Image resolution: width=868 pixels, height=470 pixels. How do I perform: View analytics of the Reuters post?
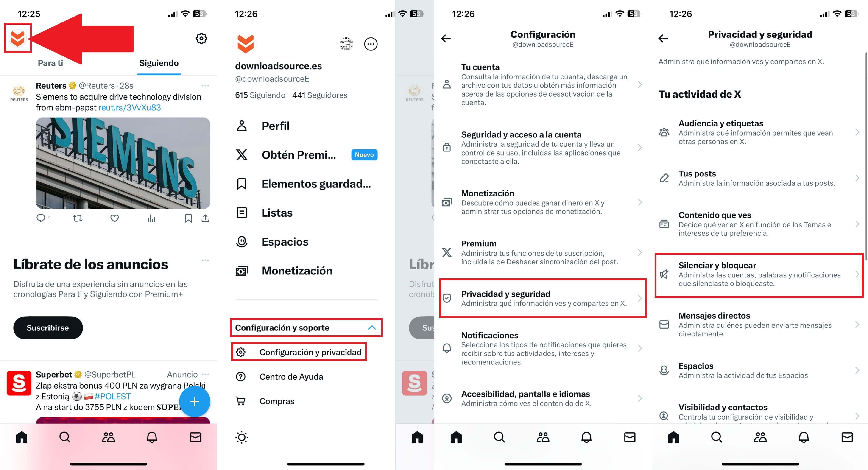coord(152,219)
